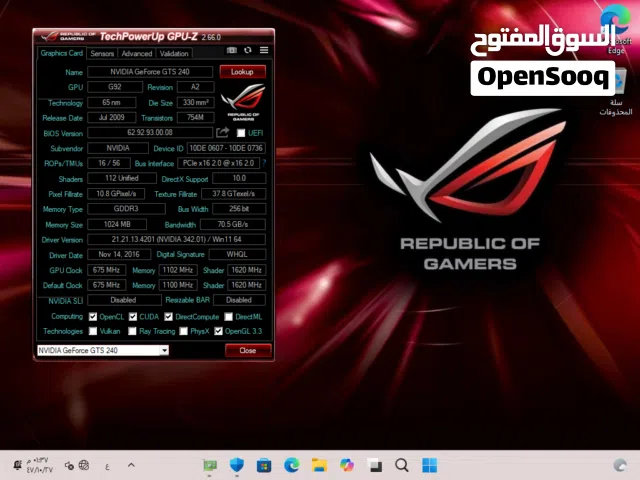640x480 pixels.
Task: Click the taskbar clock and date
Action: tap(39, 465)
